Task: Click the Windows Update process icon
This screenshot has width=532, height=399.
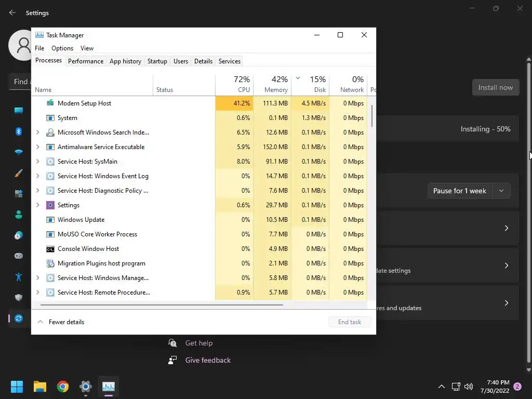Action: (50, 220)
